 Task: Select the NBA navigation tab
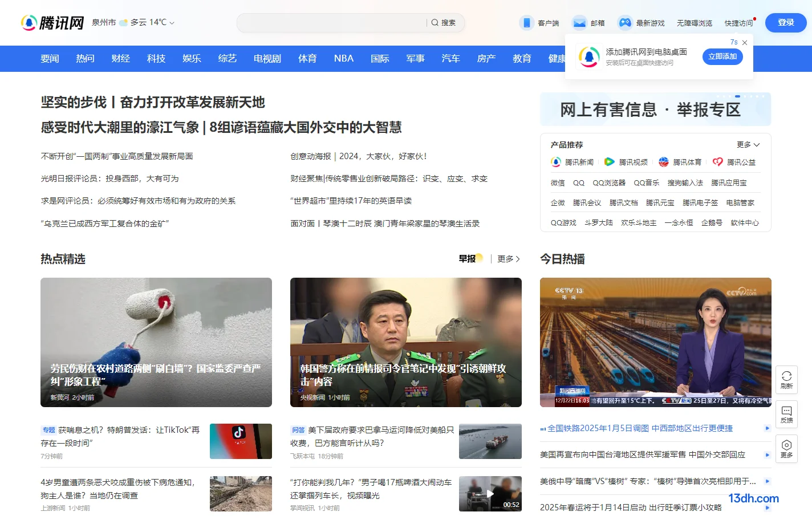point(344,59)
